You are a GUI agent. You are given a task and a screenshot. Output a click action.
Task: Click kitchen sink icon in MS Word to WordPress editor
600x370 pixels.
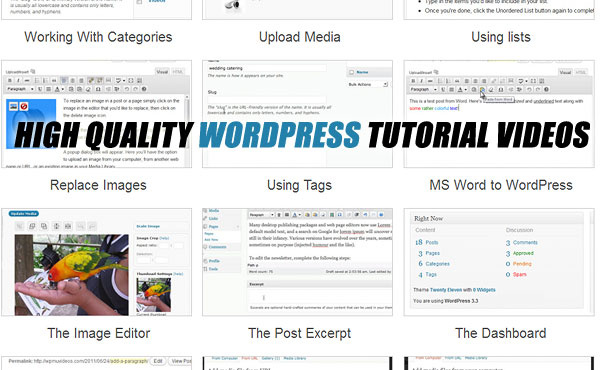[542, 81]
